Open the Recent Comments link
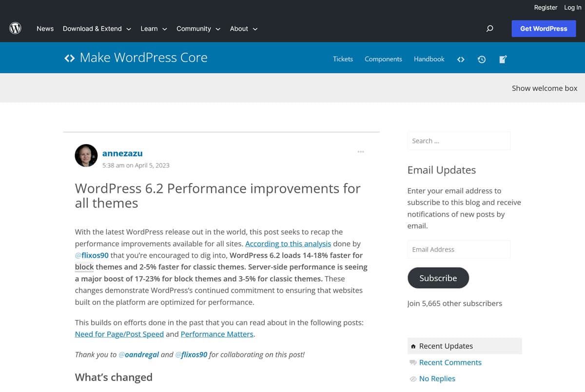This screenshot has width=585, height=392. click(450, 362)
